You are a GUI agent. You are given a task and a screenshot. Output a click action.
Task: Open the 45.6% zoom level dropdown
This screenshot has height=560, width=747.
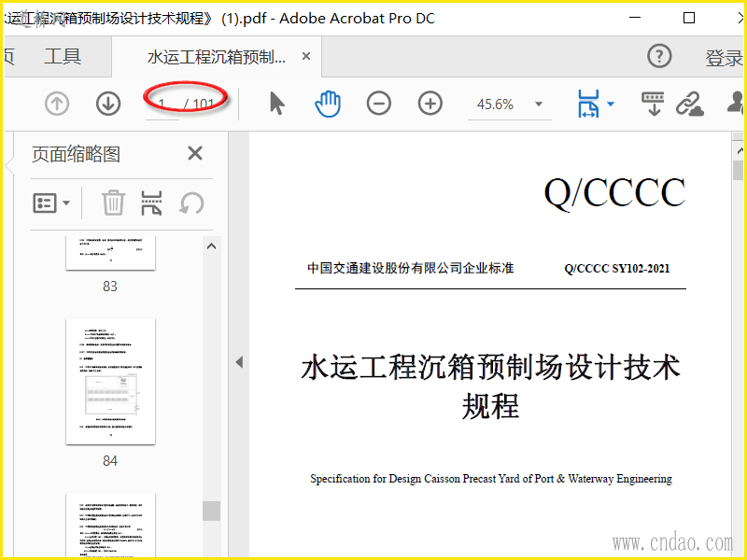539,104
